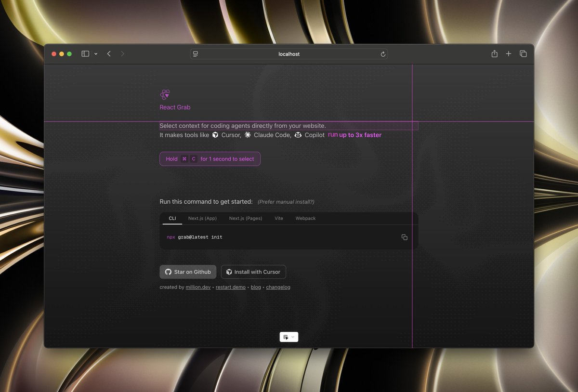This screenshot has width=578, height=392.
Task: Select the Cursor cube icon beside 'Cursor,'
Action: [x=215, y=135]
